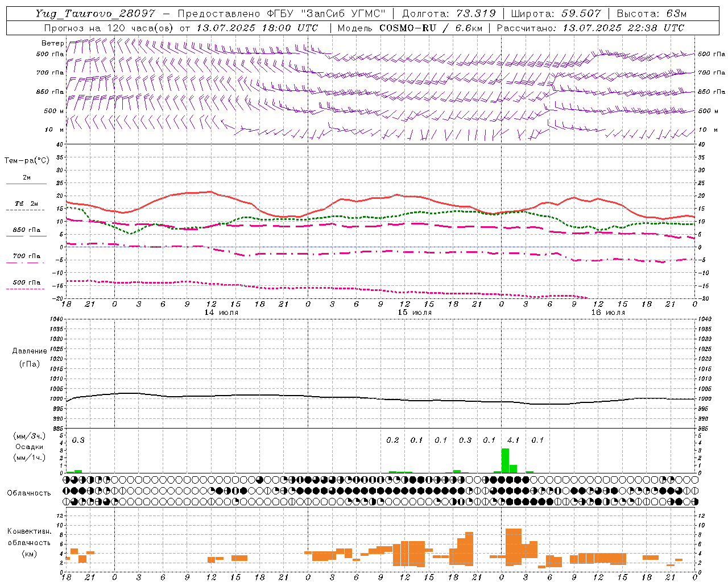The image size is (728, 582).
Task: Click the station title "Yug_Taurovo_28097"
Action: pyautogui.click(x=95, y=14)
